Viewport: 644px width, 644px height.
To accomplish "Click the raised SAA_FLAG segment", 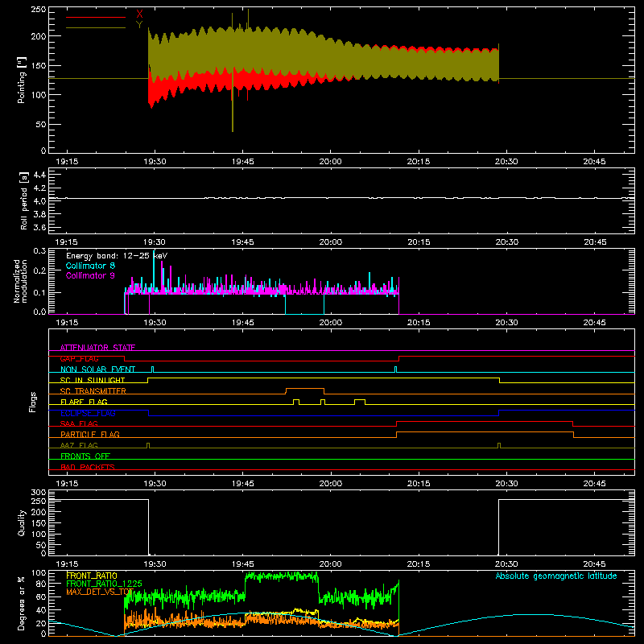I will point(485,421).
